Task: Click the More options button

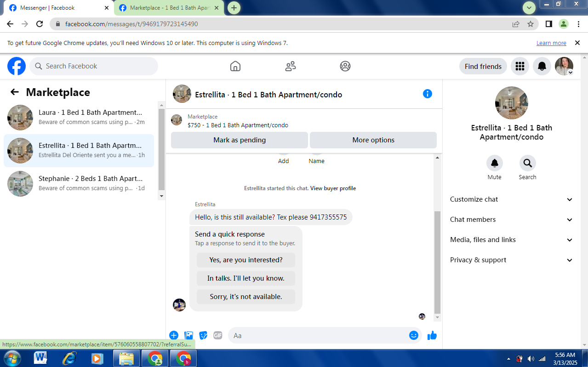Action: (373, 140)
